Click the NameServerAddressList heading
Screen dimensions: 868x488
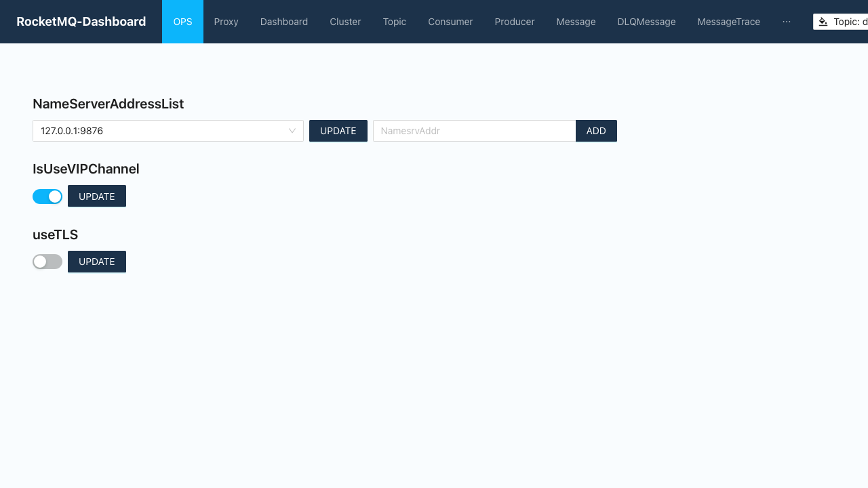click(x=108, y=104)
